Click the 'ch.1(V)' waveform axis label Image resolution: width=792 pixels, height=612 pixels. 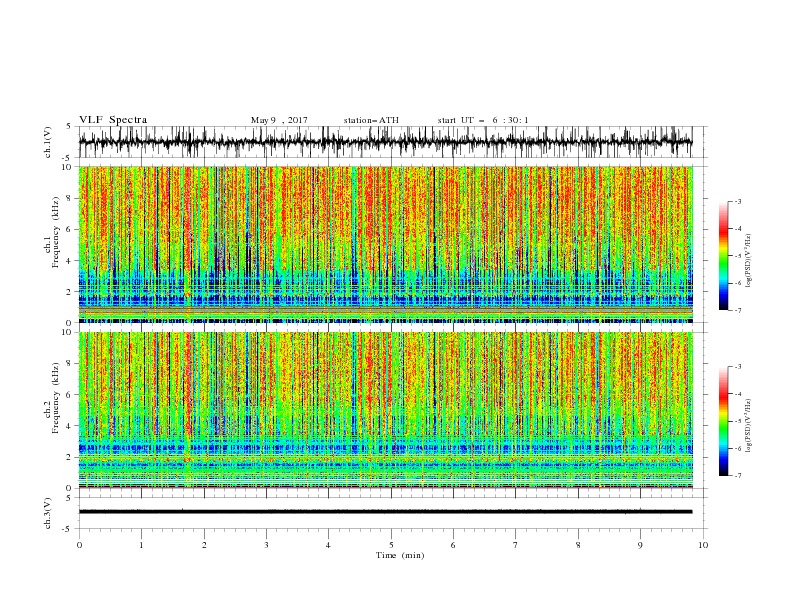coord(48,142)
